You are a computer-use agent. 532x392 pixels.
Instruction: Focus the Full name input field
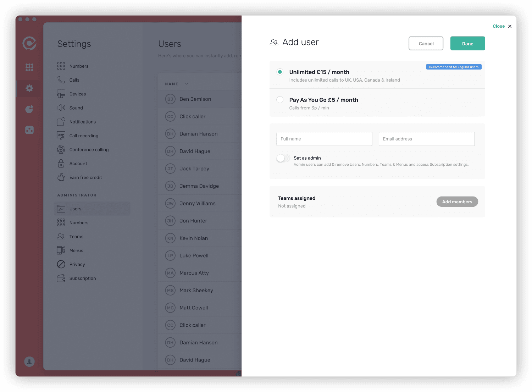(x=324, y=139)
